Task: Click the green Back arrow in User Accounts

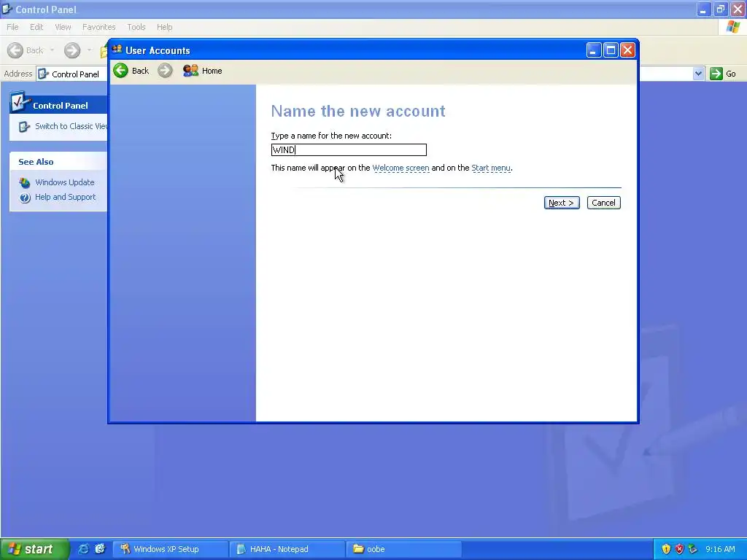Action: (x=120, y=71)
